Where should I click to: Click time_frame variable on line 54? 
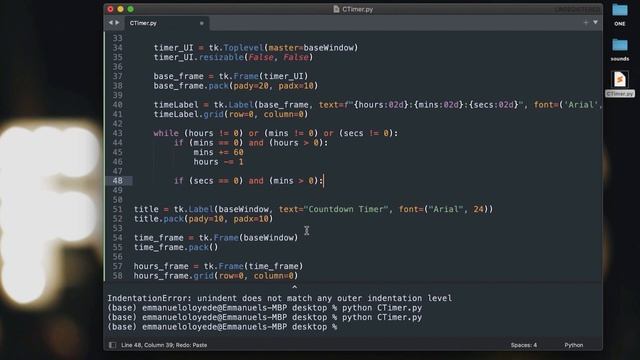tap(158, 238)
